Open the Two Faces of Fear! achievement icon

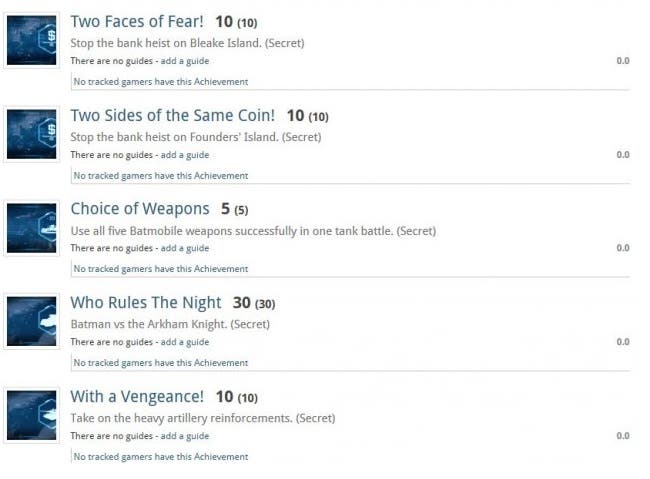[x=32, y=40]
